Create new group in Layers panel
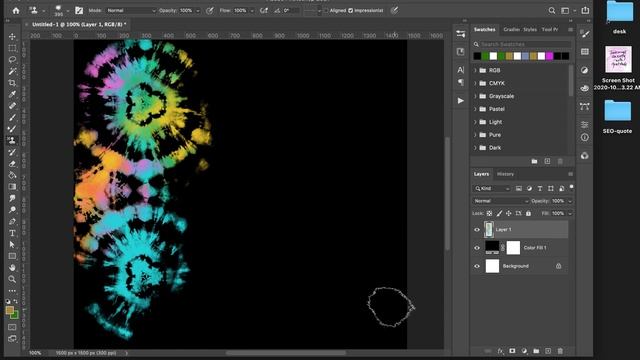 (x=536, y=351)
